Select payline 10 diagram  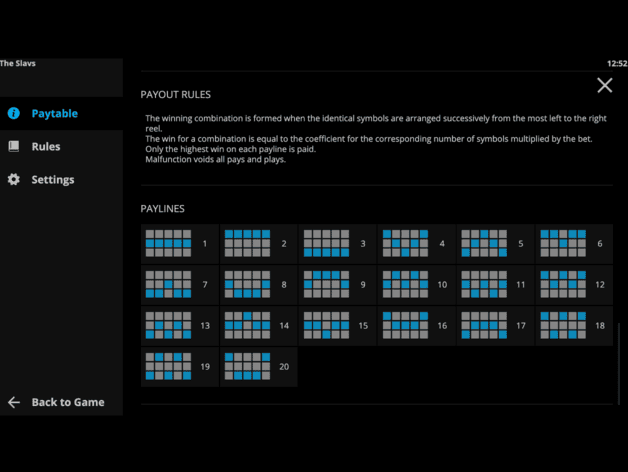[x=405, y=284]
